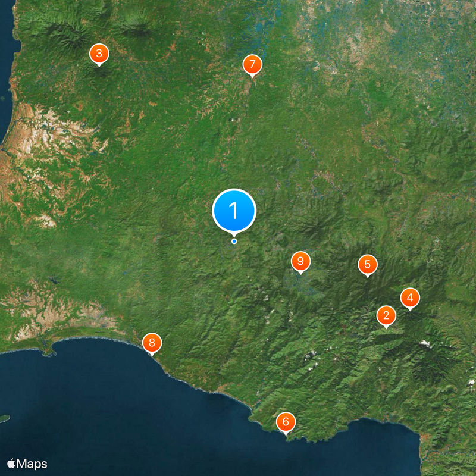Click the Maps attribution text
This screenshot has width=476, height=476.
(x=32, y=464)
